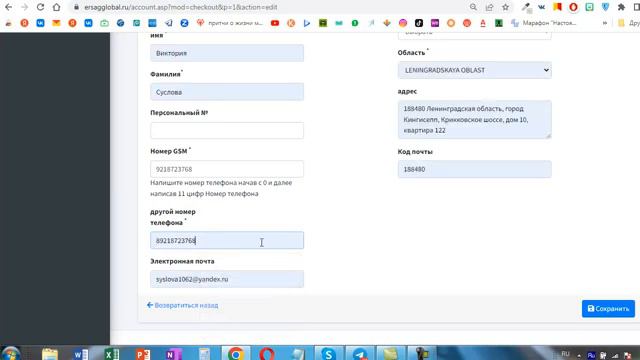Open the 'Марафон' bookmark
This screenshot has width=640, height=360.
544,23
